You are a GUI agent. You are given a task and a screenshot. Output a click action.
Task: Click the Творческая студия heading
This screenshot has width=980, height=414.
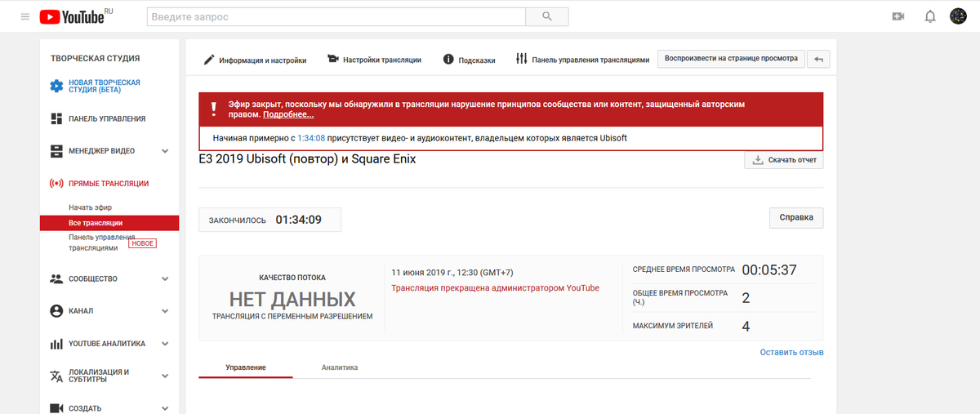(x=96, y=58)
